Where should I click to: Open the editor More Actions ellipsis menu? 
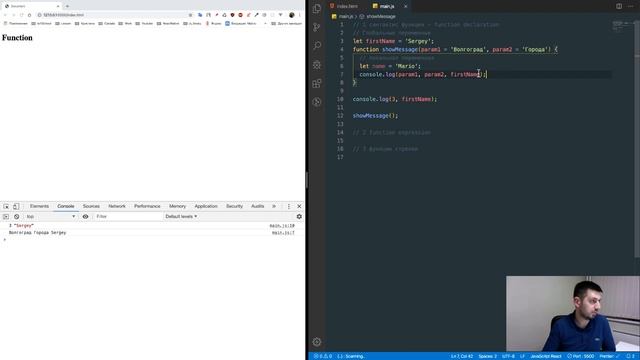click(631, 6)
